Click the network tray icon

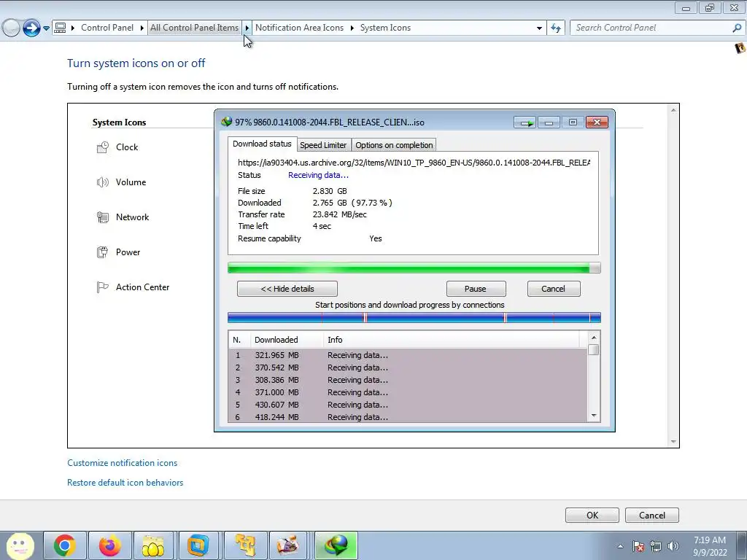click(x=656, y=546)
